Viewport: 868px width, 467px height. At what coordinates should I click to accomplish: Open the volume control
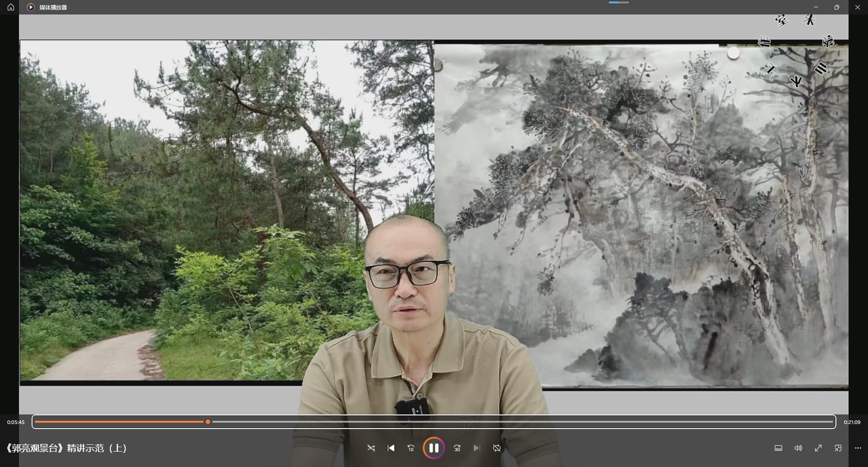(798, 448)
